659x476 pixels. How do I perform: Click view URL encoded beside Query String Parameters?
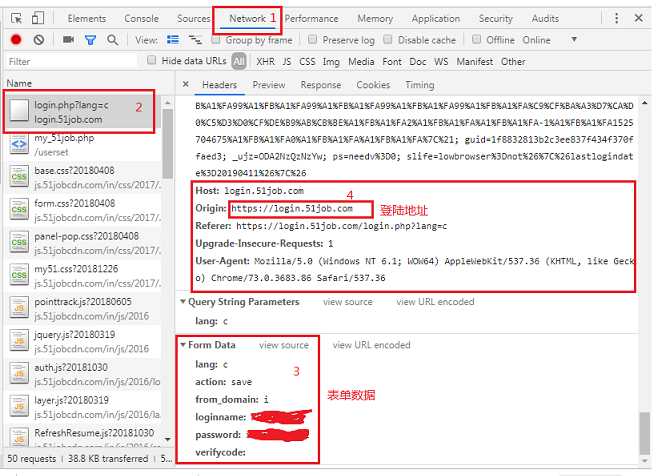point(435,302)
